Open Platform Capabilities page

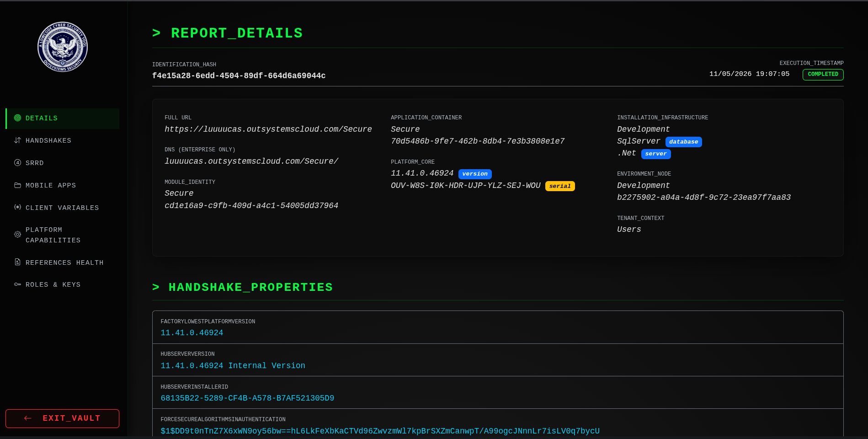pos(62,235)
